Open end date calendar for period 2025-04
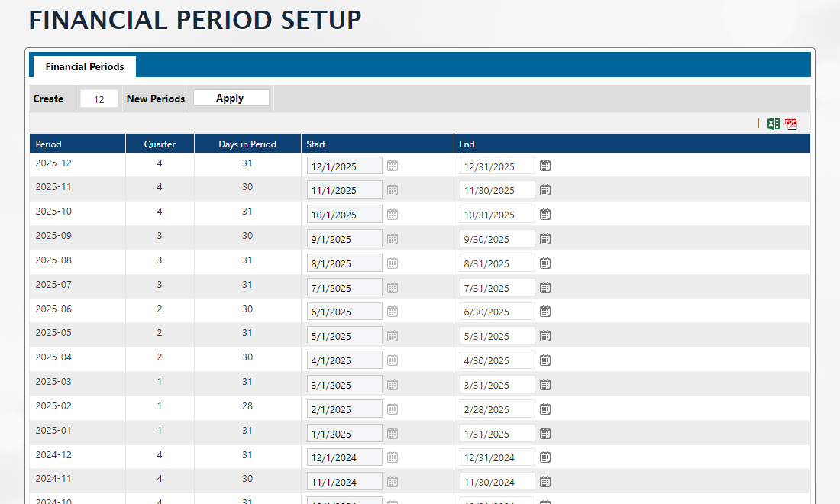The image size is (840, 504). point(545,360)
